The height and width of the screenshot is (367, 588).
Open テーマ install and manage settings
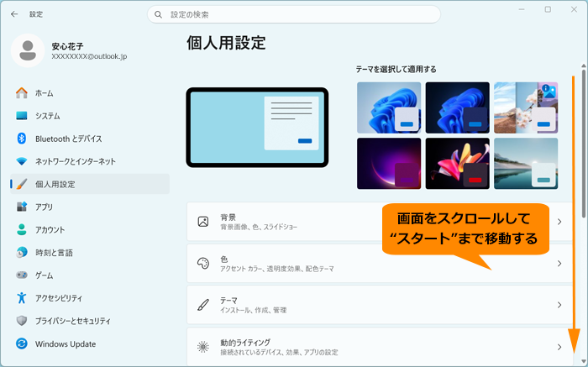380,305
